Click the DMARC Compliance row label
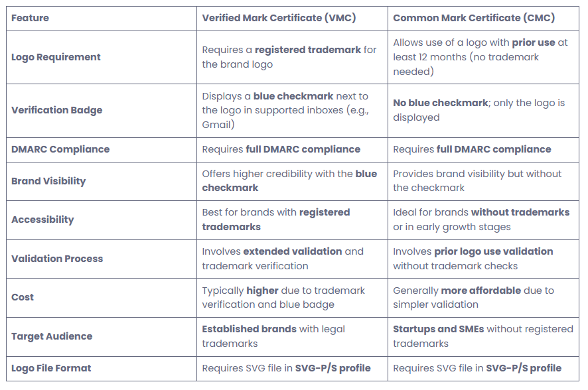This screenshot has width=588, height=390. tap(60, 149)
